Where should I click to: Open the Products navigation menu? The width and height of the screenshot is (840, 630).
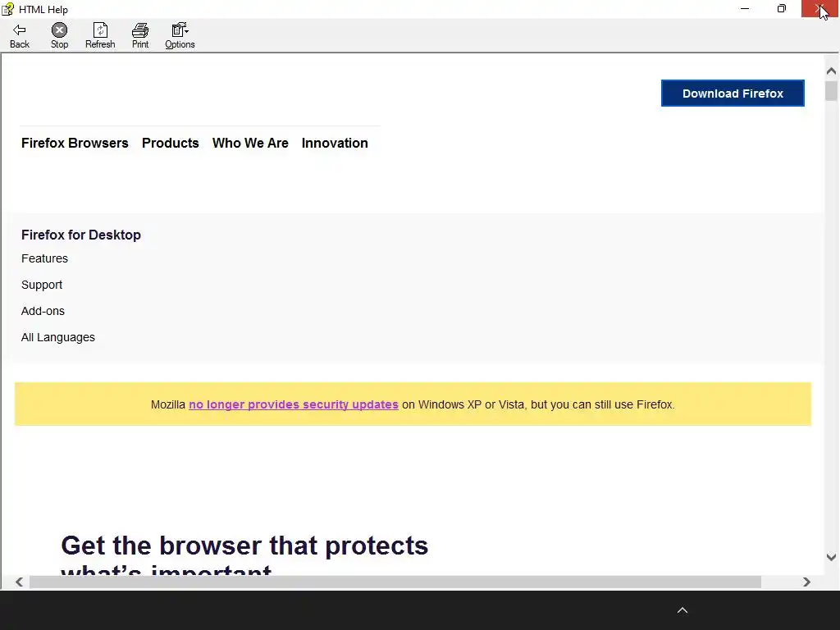tap(171, 143)
